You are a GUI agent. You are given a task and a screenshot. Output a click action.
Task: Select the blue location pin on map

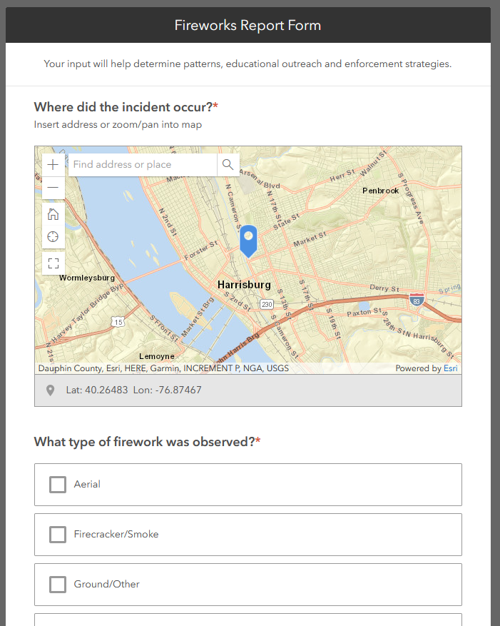(248, 241)
